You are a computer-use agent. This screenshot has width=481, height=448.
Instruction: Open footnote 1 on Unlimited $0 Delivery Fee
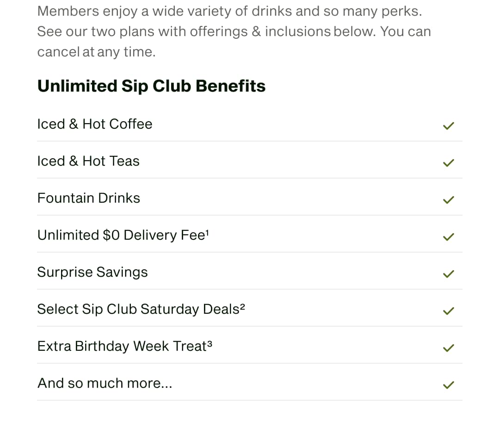(207, 232)
